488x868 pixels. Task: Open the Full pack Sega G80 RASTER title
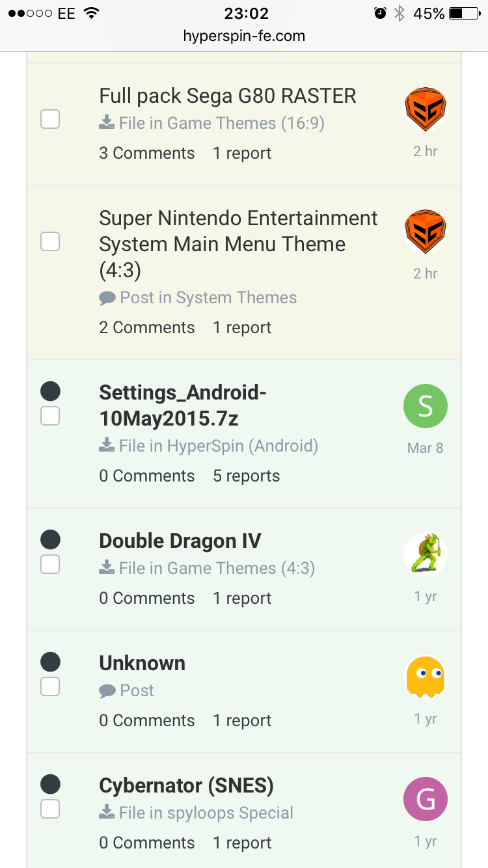(228, 96)
